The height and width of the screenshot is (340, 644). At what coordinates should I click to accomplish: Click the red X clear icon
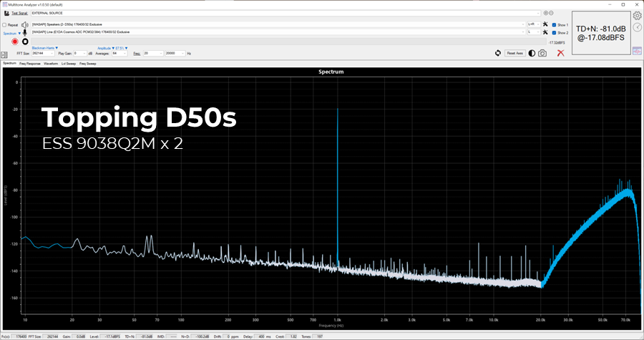[560, 53]
